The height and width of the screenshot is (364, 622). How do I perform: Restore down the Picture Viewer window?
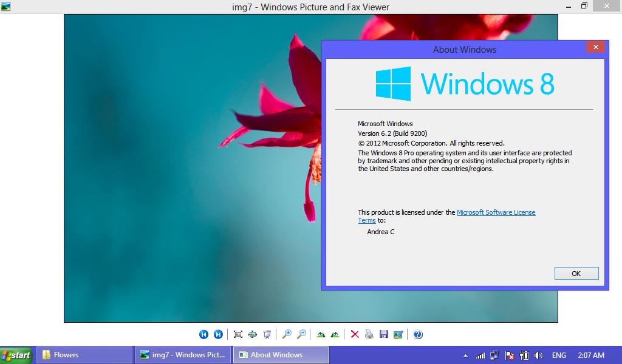pyautogui.click(x=584, y=6)
